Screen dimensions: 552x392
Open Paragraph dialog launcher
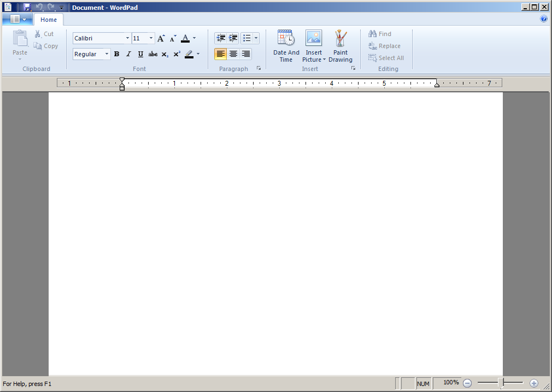(x=259, y=68)
